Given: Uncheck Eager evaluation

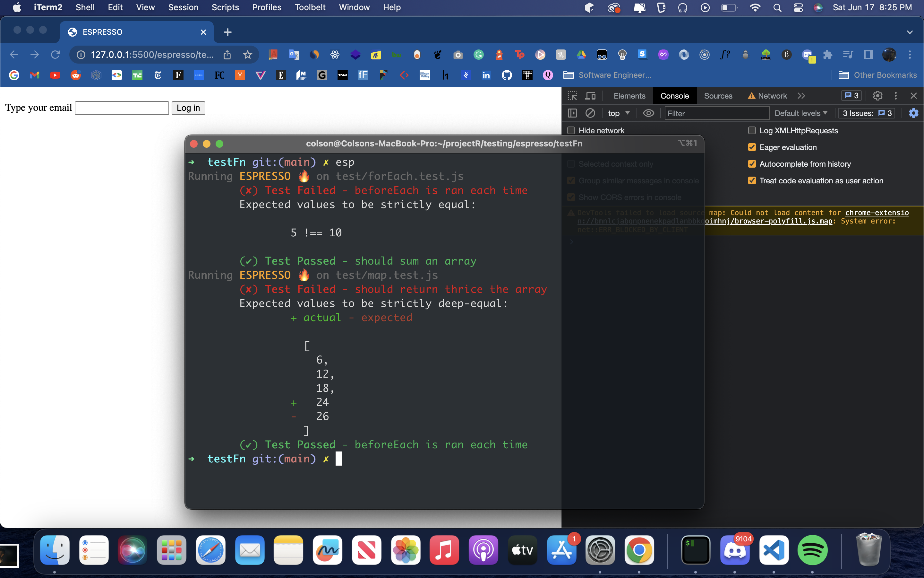Looking at the screenshot, I should (x=752, y=147).
